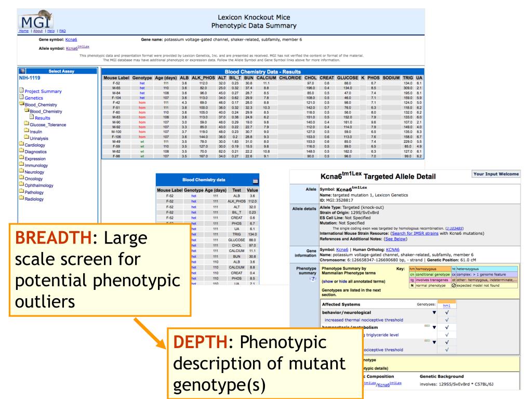Open the FAQ link in header

62,31
